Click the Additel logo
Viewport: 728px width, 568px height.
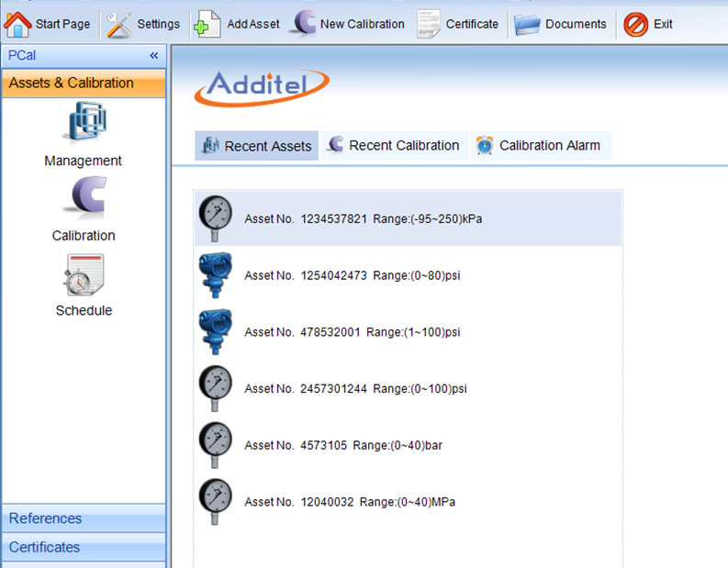(262, 87)
